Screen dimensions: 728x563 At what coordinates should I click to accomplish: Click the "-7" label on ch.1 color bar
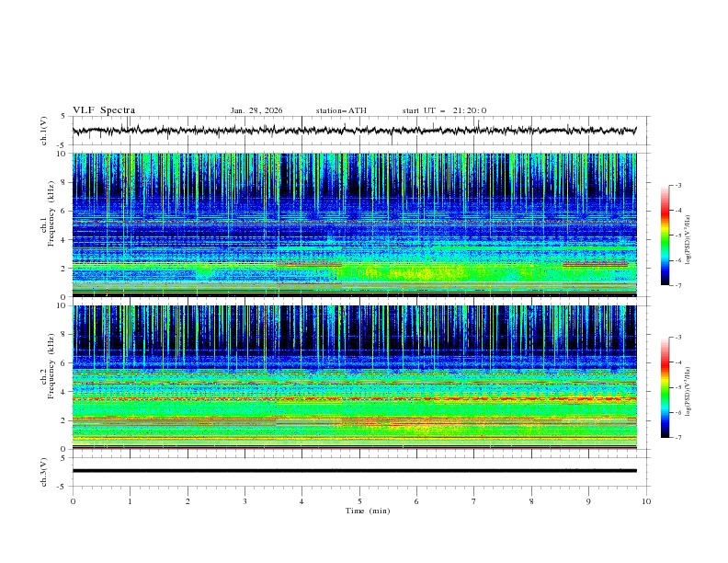(678, 285)
